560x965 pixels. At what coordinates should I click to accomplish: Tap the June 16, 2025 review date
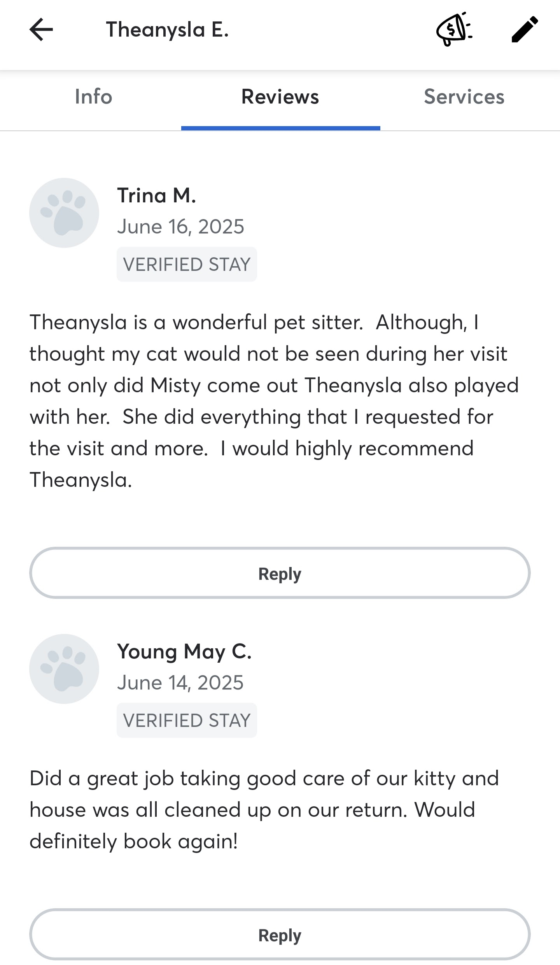181,226
